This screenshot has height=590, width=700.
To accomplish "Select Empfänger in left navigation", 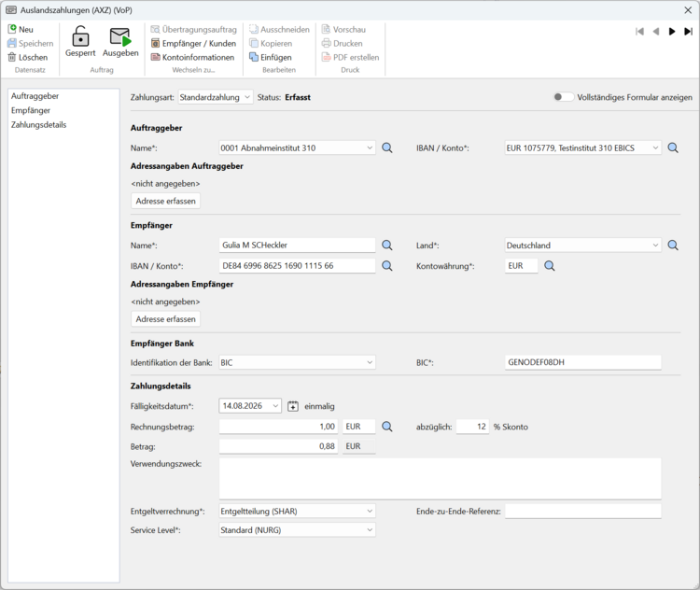I will click(x=31, y=110).
